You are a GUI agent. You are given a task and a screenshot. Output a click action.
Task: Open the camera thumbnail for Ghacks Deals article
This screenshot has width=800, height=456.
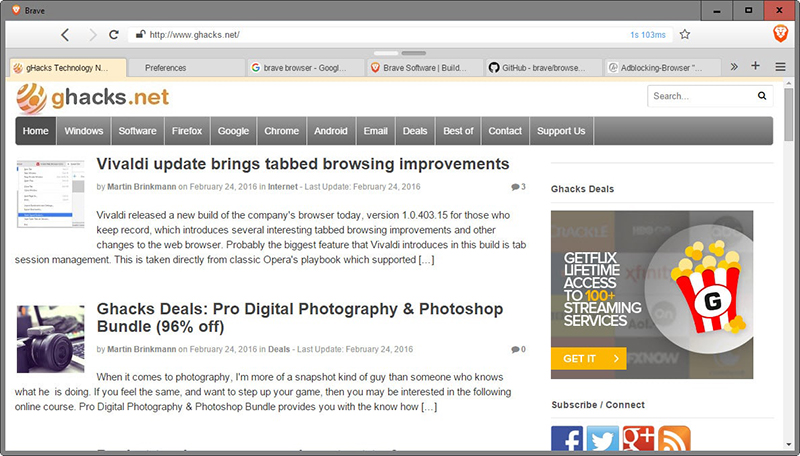pyautogui.click(x=51, y=339)
